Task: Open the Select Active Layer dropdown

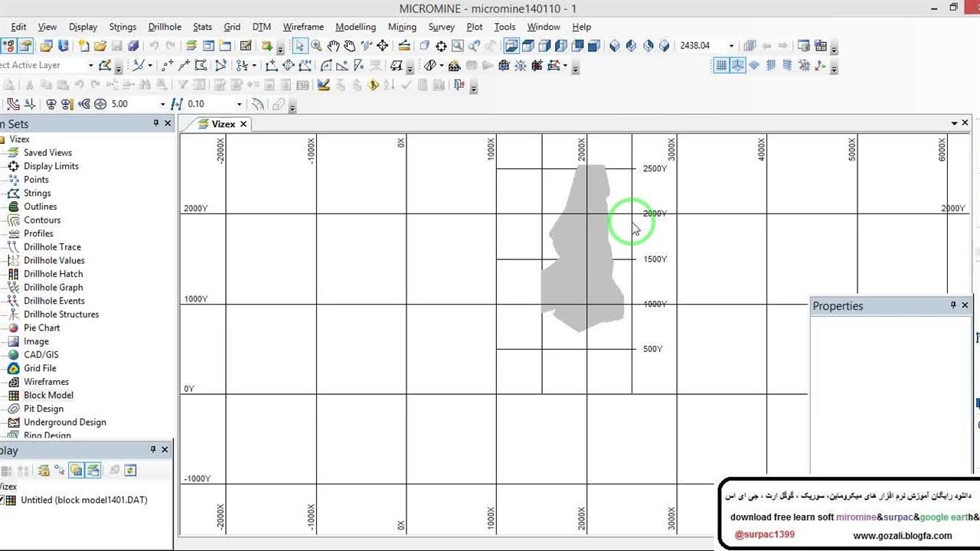Action: [x=90, y=66]
